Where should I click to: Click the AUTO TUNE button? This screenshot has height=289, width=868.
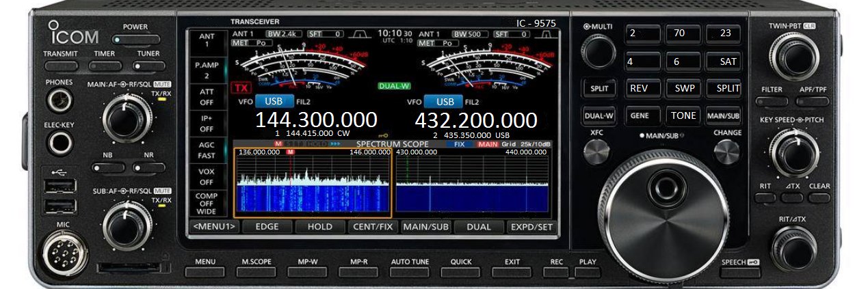pos(410,271)
